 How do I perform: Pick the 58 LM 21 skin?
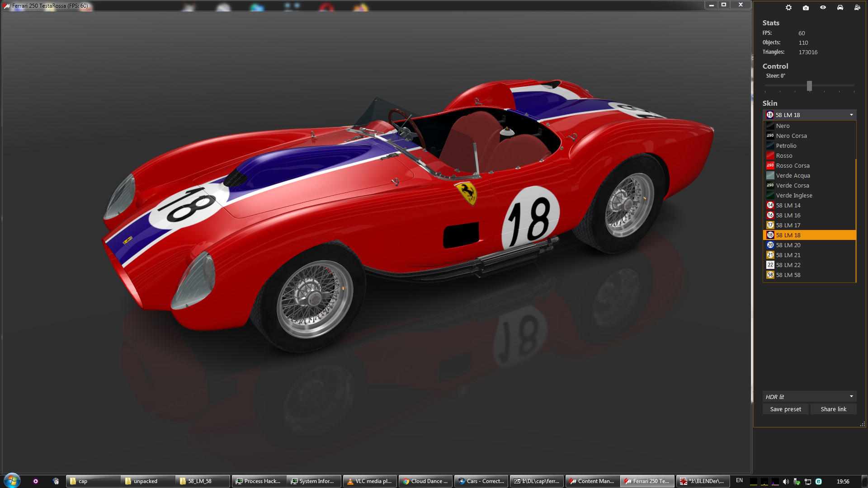[809, 255]
